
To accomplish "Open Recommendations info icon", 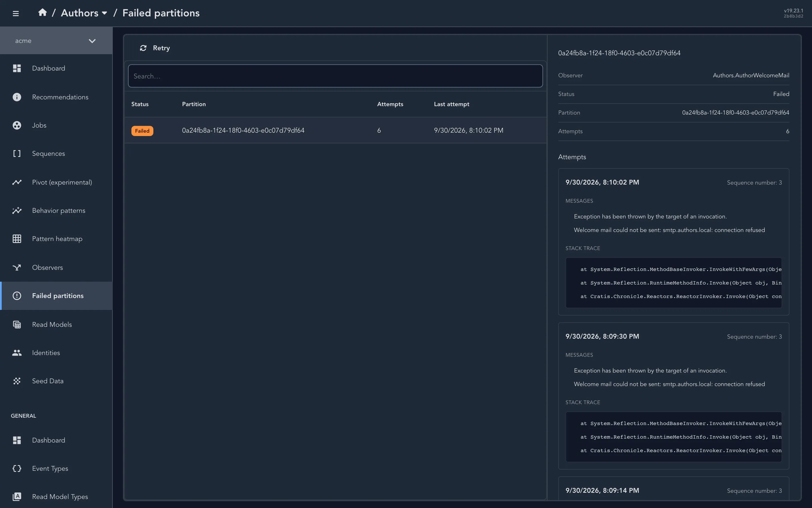I will [x=17, y=97].
